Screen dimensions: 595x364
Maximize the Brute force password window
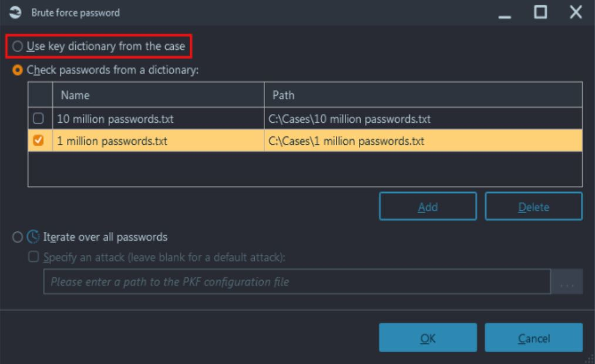pos(540,13)
